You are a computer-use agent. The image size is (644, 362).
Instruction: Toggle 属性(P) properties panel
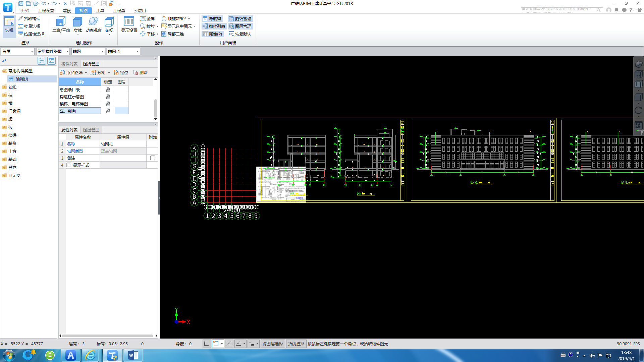(x=213, y=34)
